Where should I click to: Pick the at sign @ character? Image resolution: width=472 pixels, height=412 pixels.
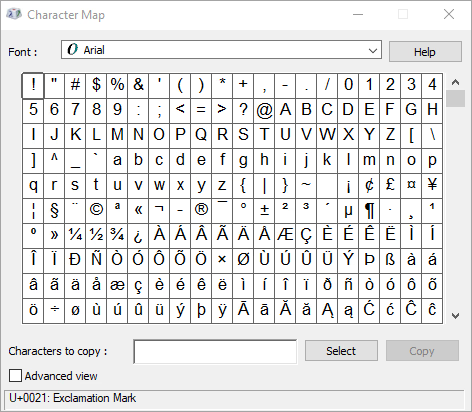[264, 111]
